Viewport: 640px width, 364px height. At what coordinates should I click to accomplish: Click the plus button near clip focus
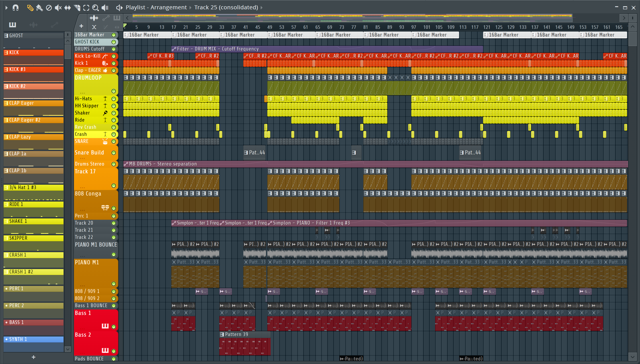click(81, 26)
